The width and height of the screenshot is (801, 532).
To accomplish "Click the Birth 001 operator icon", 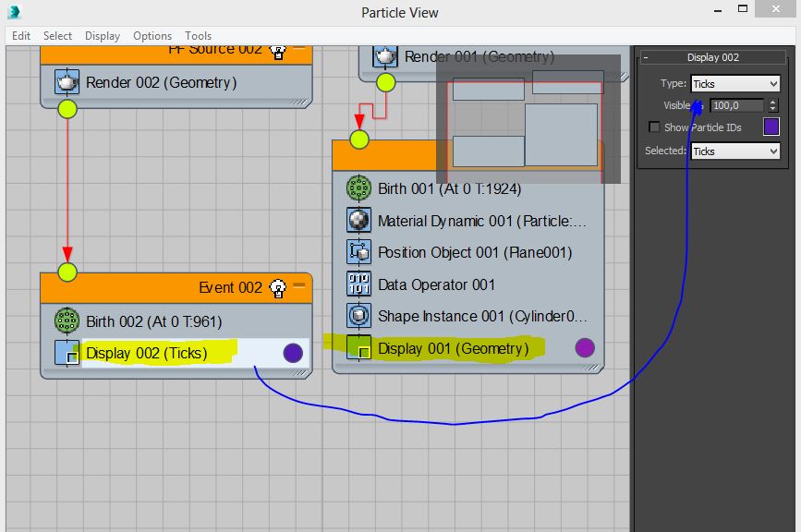I will [358, 188].
